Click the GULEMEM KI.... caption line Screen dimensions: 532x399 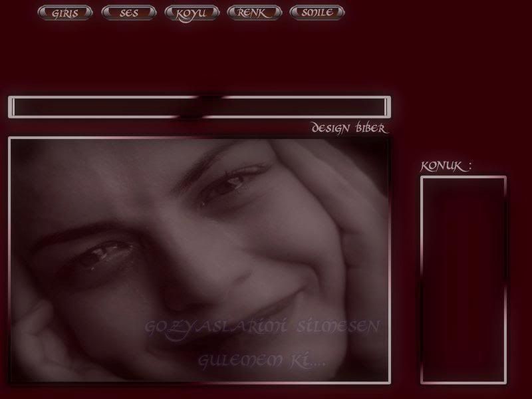click(x=262, y=361)
